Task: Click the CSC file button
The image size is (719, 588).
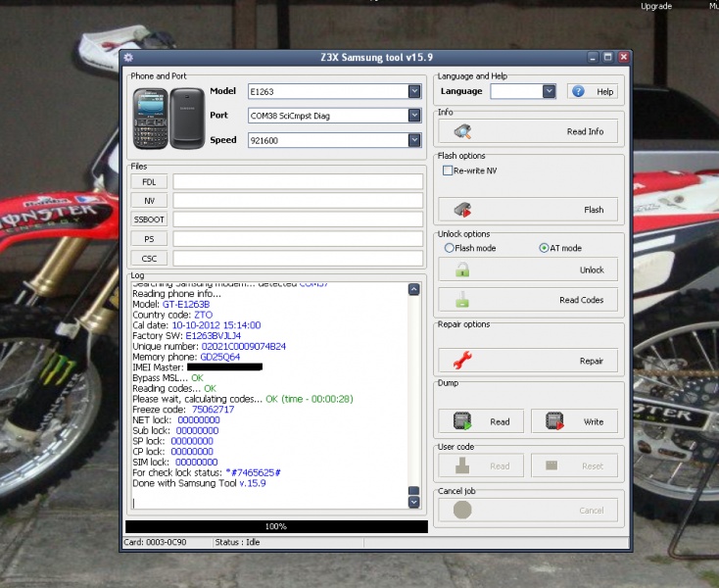Action: point(149,258)
